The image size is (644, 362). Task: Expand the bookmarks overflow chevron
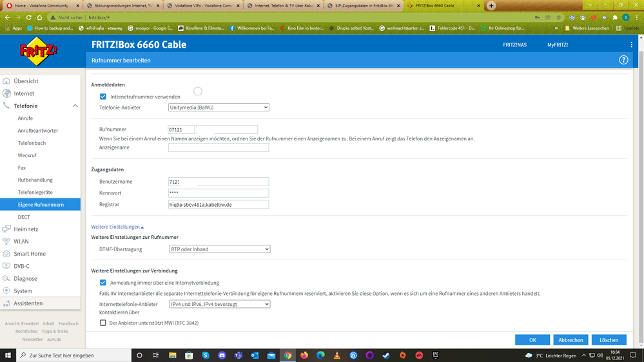[556, 28]
